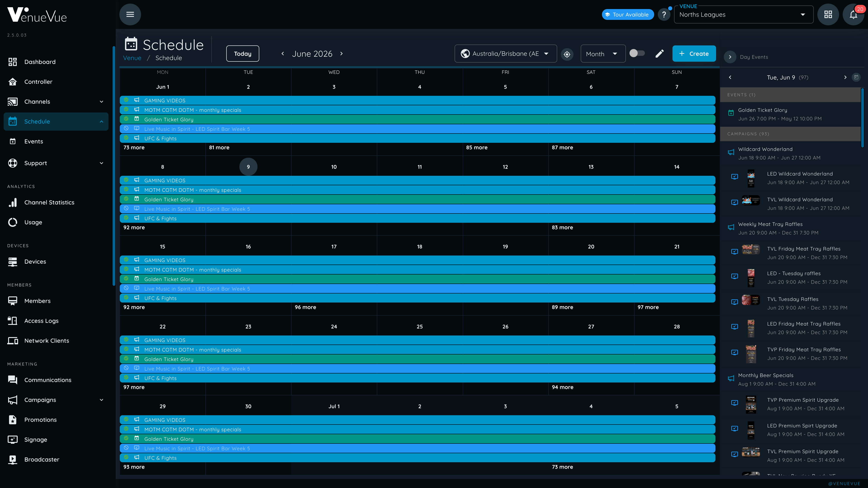
Task: Go to next day in Day Events
Action: point(845,77)
